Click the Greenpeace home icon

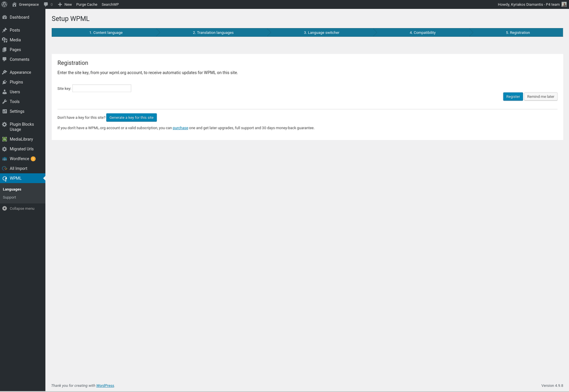pos(14,4)
